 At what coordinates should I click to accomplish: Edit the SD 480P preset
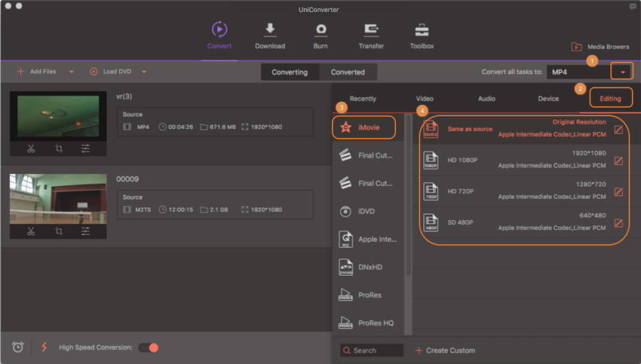pyautogui.click(x=618, y=223)
